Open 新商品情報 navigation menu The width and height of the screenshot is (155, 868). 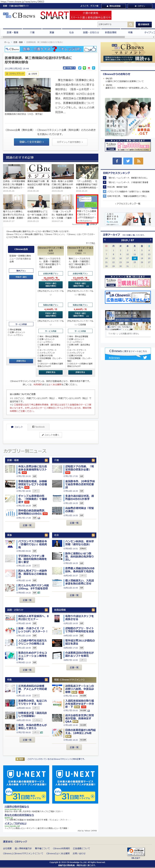(x=110, y=32)
